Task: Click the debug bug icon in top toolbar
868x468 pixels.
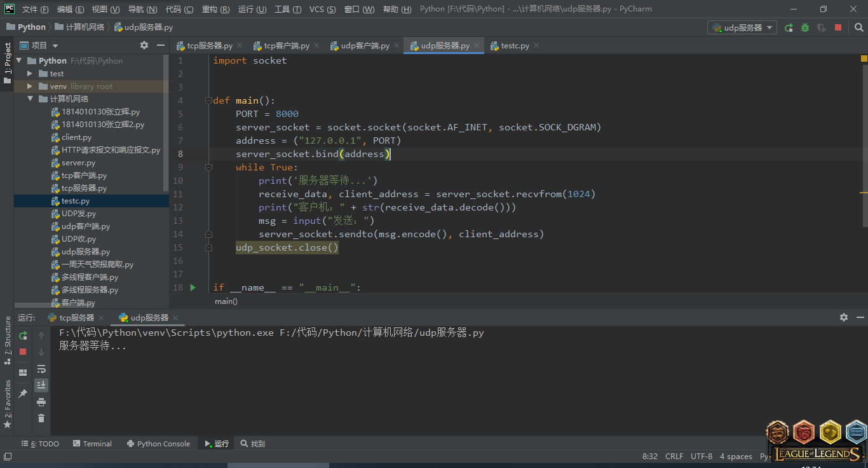Action: click(805, 27)
